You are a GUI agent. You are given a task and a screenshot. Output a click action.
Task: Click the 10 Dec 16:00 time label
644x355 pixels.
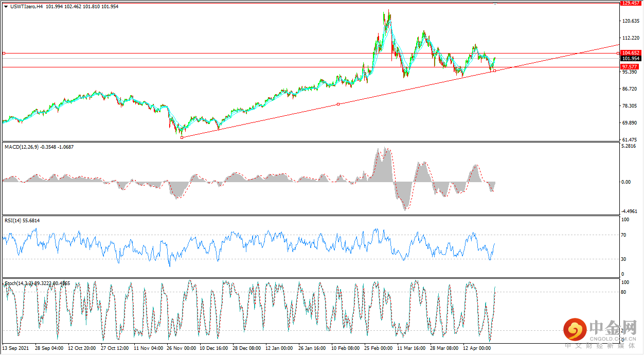tap(214, 348)
